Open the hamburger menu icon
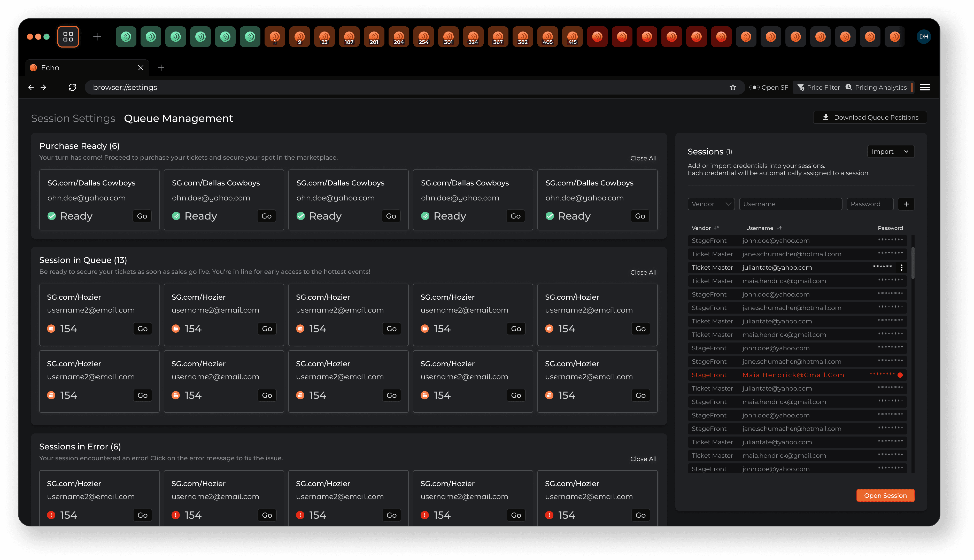The height and width of the screenshot is (560, 974). [925, 87]
